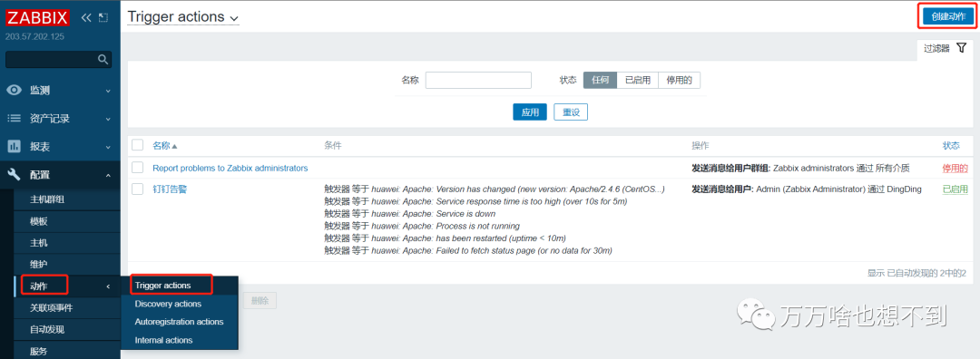The width and height of the screenshot is (980, 359).
Task: Select Discovery actions in submenu
Action: point(168,304)
